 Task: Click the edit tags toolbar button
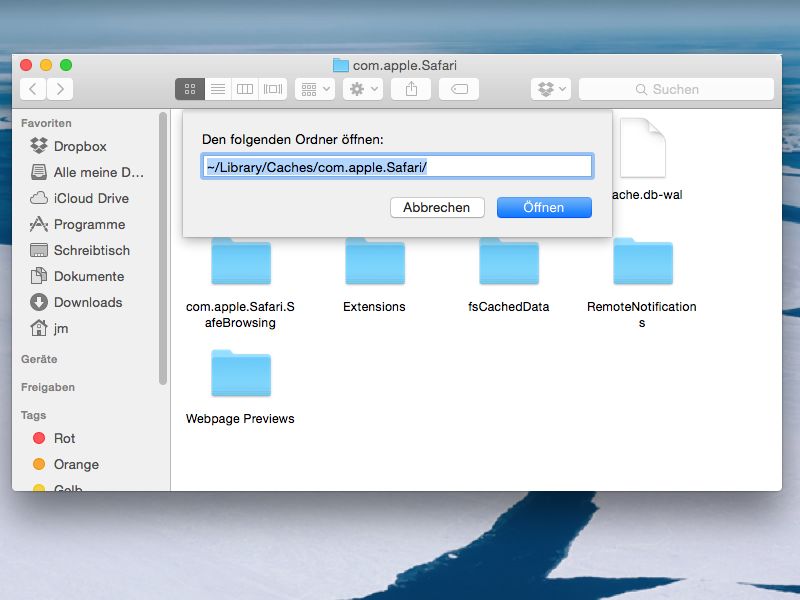(459, 89)
